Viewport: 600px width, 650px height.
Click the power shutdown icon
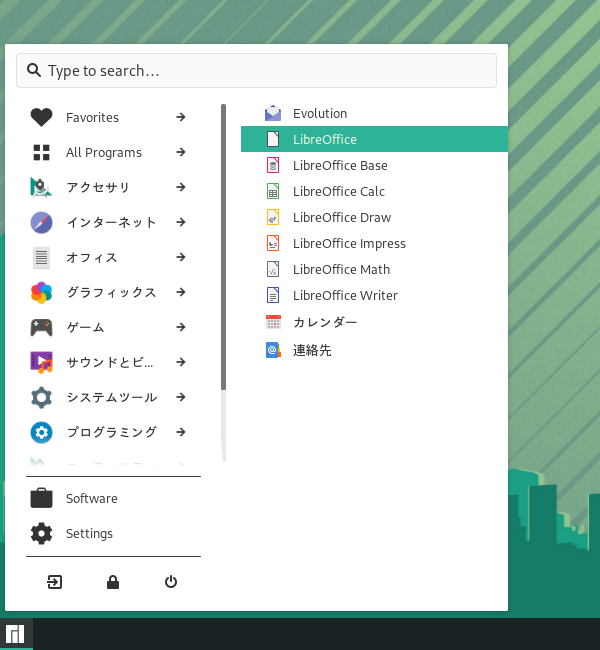point(171,582)
